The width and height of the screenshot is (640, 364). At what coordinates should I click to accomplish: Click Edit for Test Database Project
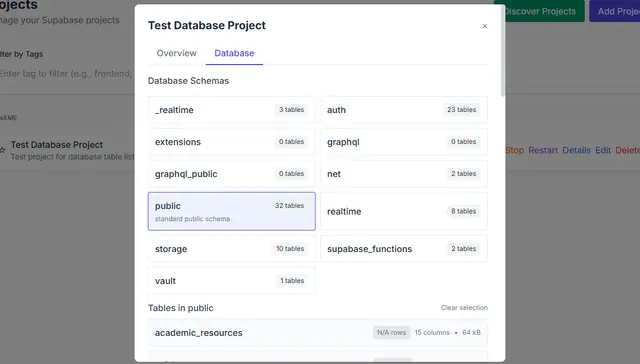pyautogui.click(x=603, y=150)
